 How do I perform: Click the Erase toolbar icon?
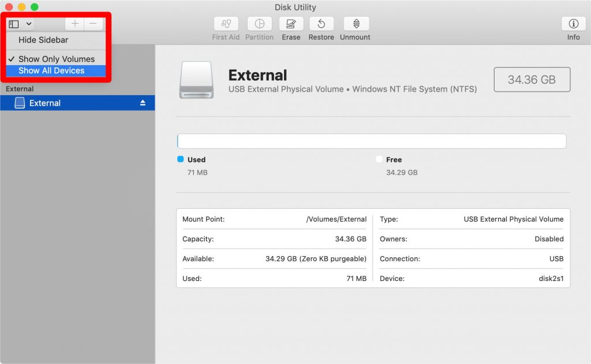pos(291,24)
